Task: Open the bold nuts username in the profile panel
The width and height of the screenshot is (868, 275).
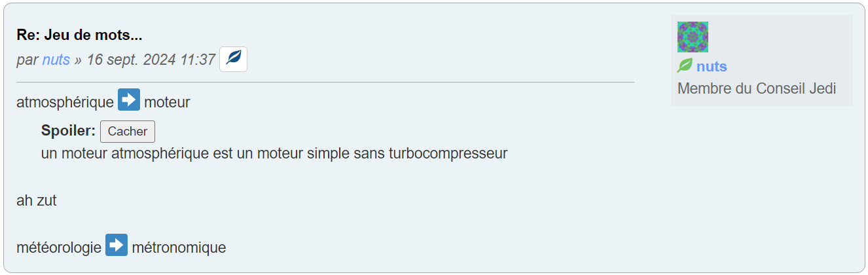Action: (x=712, y=66)
